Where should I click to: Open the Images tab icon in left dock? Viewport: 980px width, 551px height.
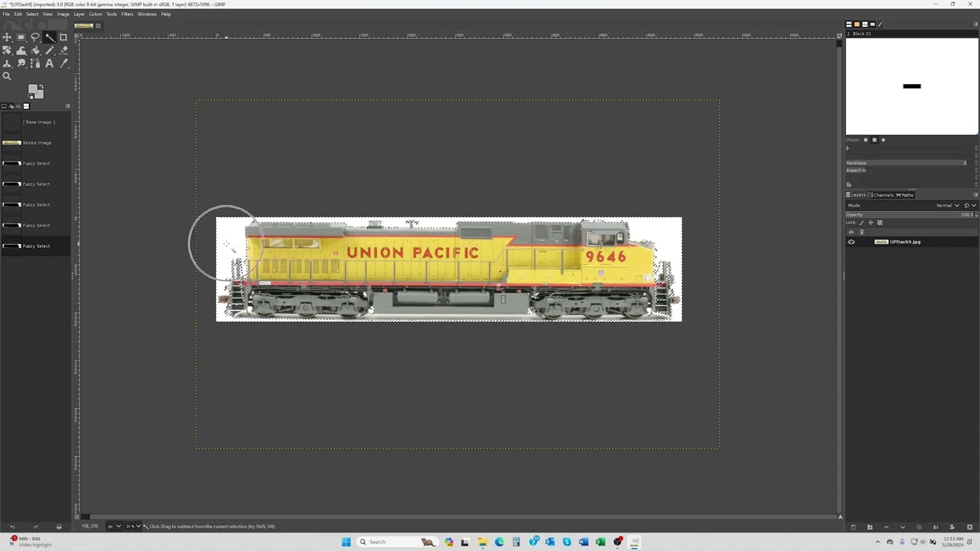point(26,106)
